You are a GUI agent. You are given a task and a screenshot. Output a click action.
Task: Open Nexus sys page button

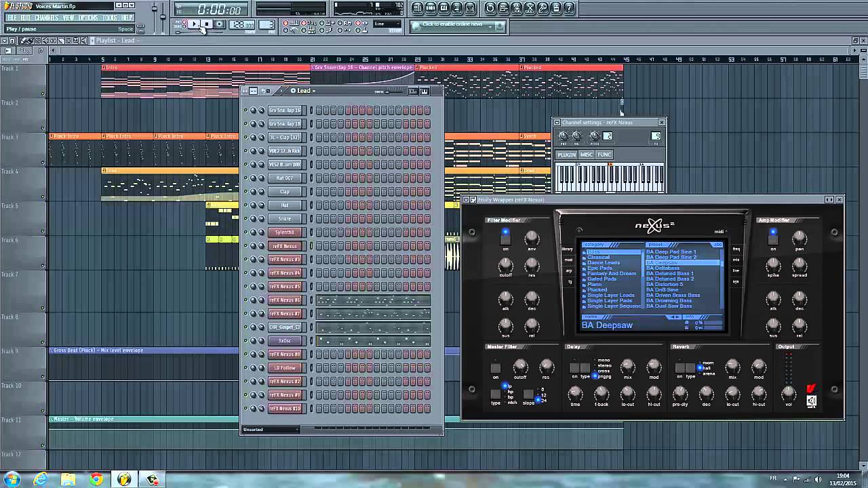[736, 281]
